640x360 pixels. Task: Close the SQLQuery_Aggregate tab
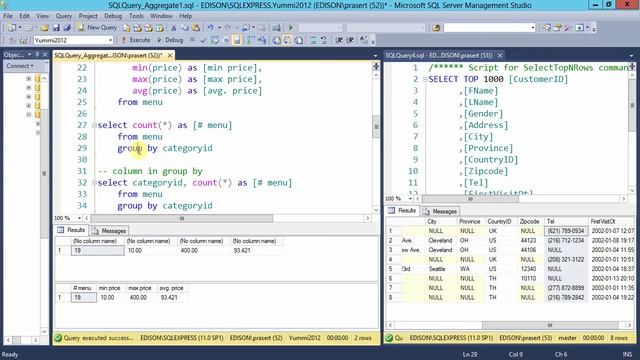pos(170,55)
